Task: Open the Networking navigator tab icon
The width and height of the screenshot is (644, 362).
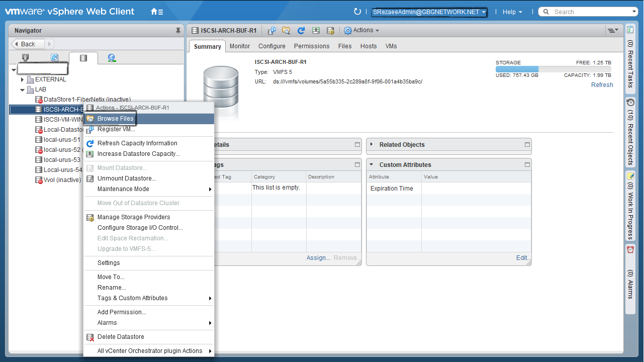Action: 112,58
